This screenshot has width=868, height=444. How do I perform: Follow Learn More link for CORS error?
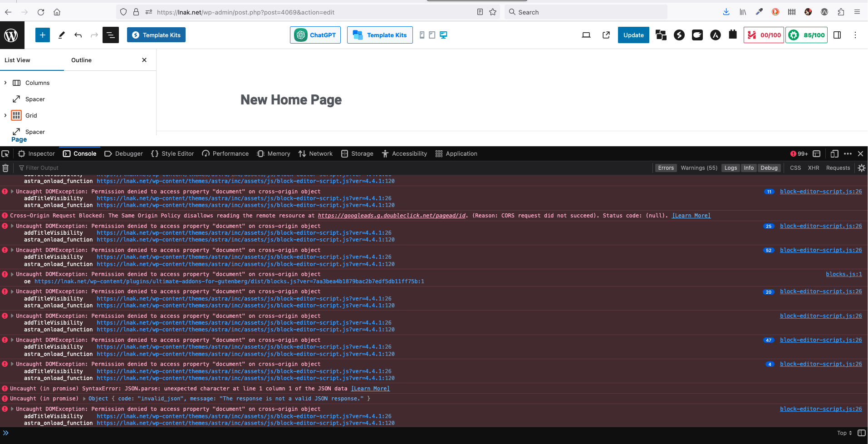click(x=691, y=216)
